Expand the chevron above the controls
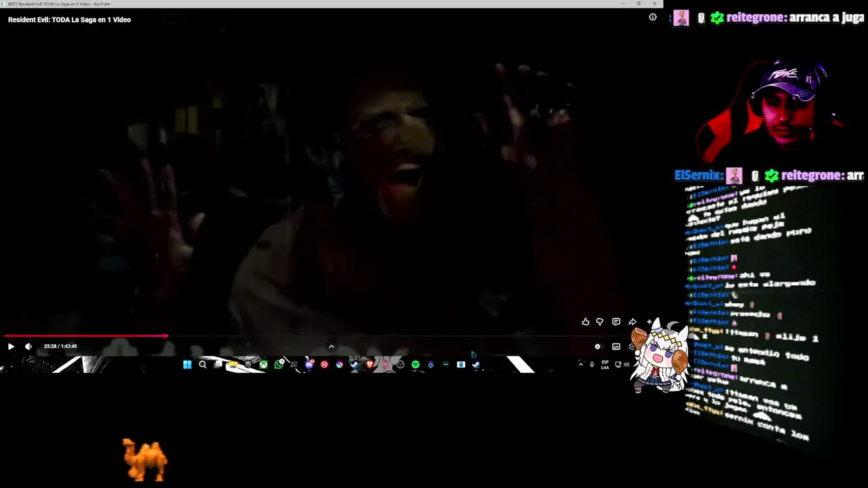The width and height of the screenshot is (868, 488). (x=331, y=346)
